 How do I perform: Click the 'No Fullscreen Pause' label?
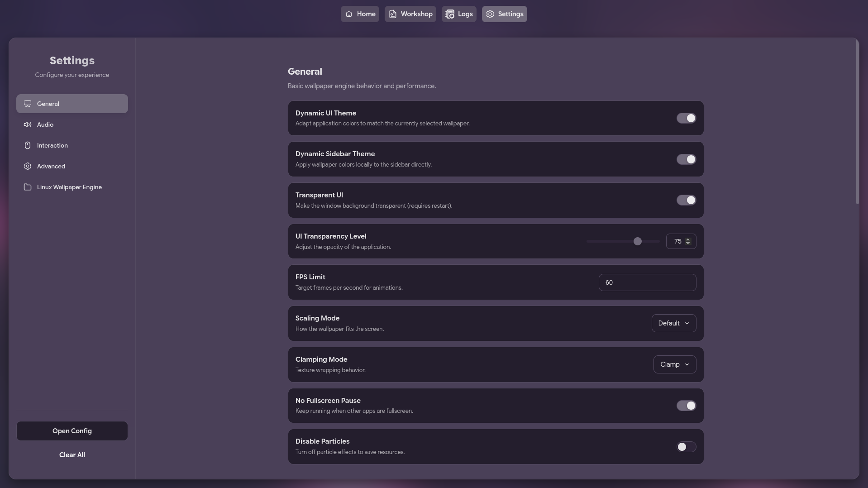coord(328,401)
